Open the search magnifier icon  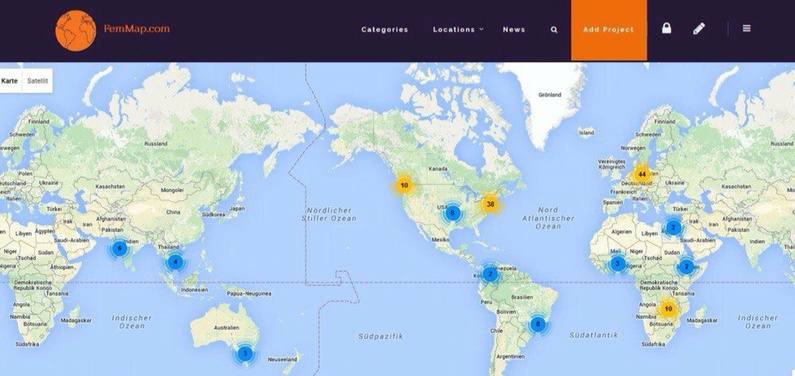click(554, 30)
